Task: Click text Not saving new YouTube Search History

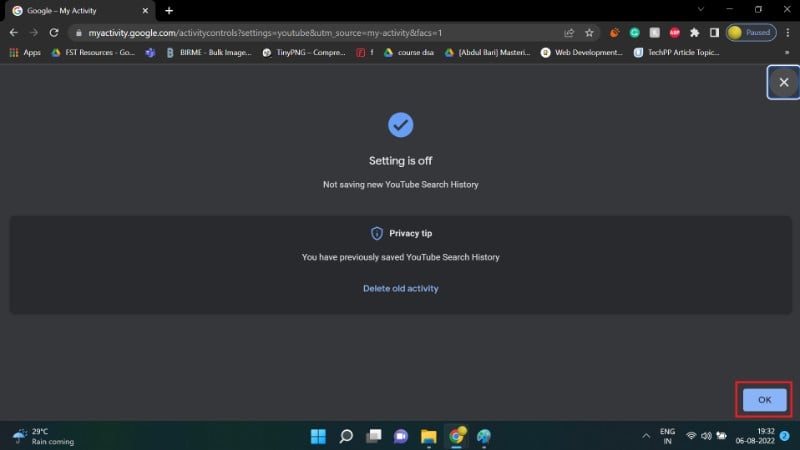Action: point(401,185)
